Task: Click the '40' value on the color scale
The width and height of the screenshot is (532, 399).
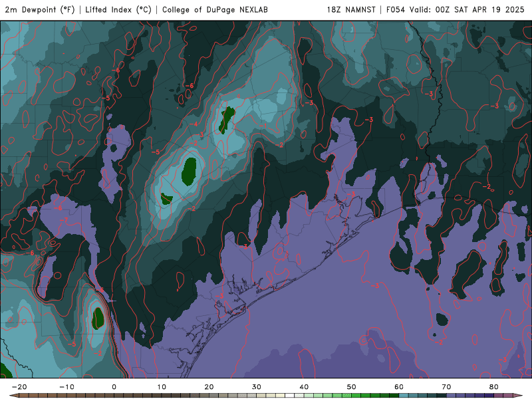Action: (x=304, y=387)
